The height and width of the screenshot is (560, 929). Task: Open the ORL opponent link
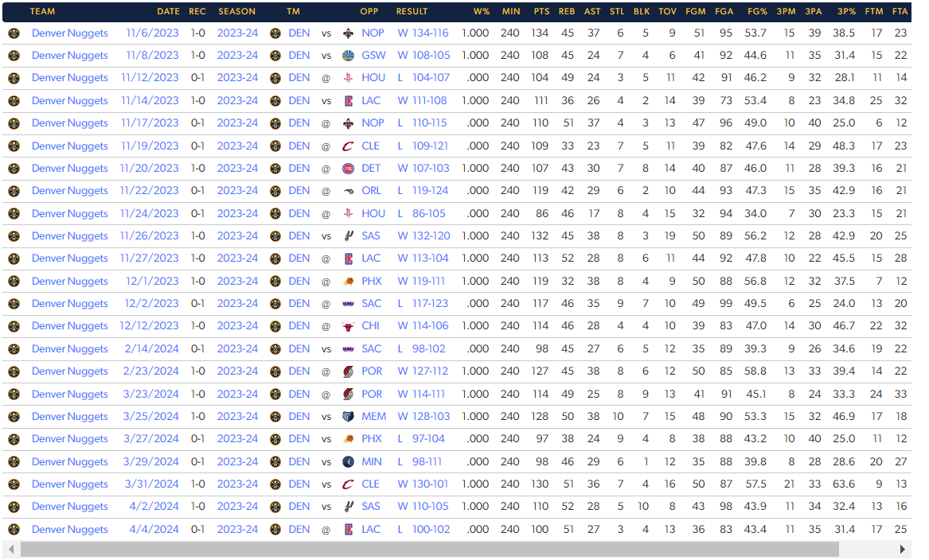click(371, 191)
